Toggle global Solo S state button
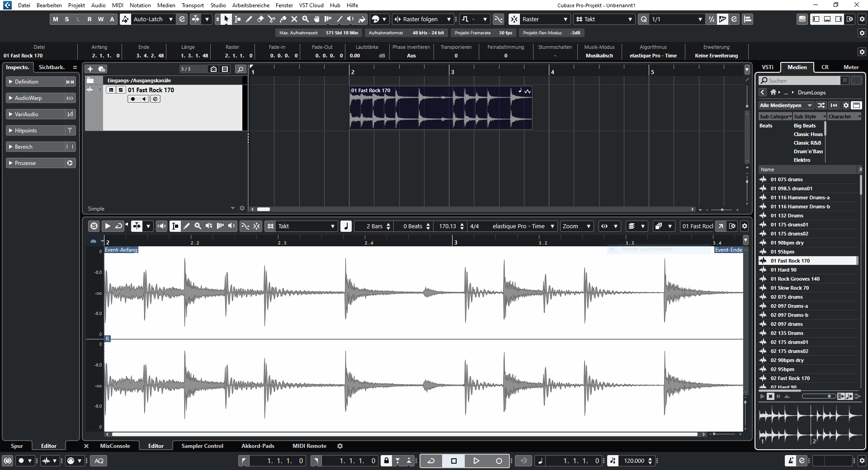This screenshot has height=470, width=868. pyautogui.click(x=67, y=19)
